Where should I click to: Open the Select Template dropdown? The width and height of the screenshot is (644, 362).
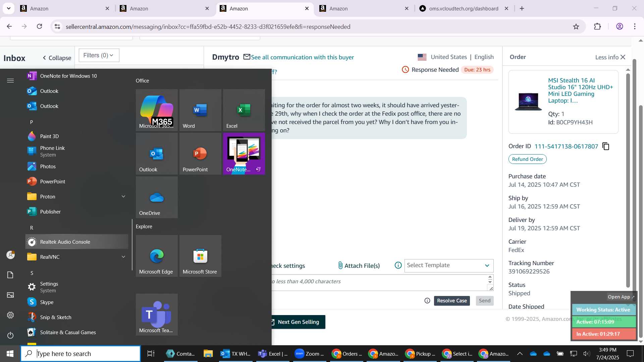[449, 265]
